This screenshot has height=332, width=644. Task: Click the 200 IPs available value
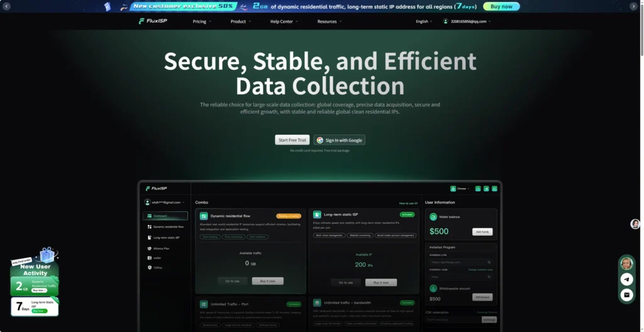(364, 265)
